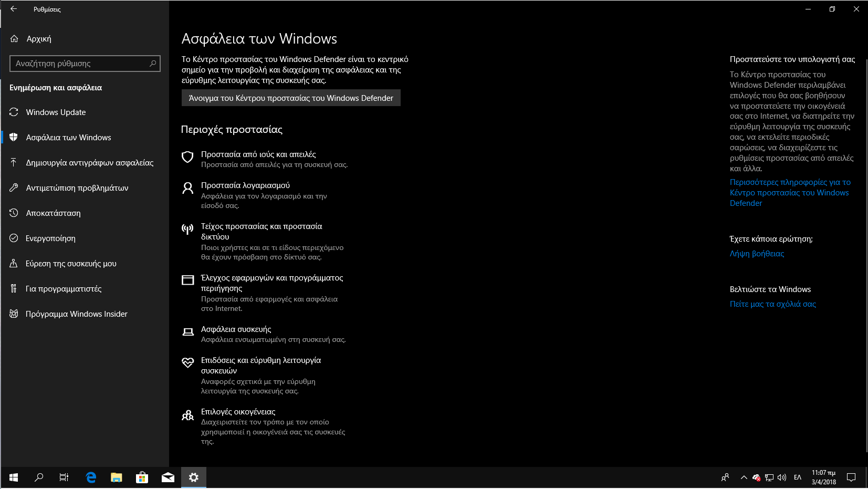The height and width of the screenshot is (489, 868).
Task: Click the recovery history icon beside Αποκατάσταση
Action: pos(14,213)
